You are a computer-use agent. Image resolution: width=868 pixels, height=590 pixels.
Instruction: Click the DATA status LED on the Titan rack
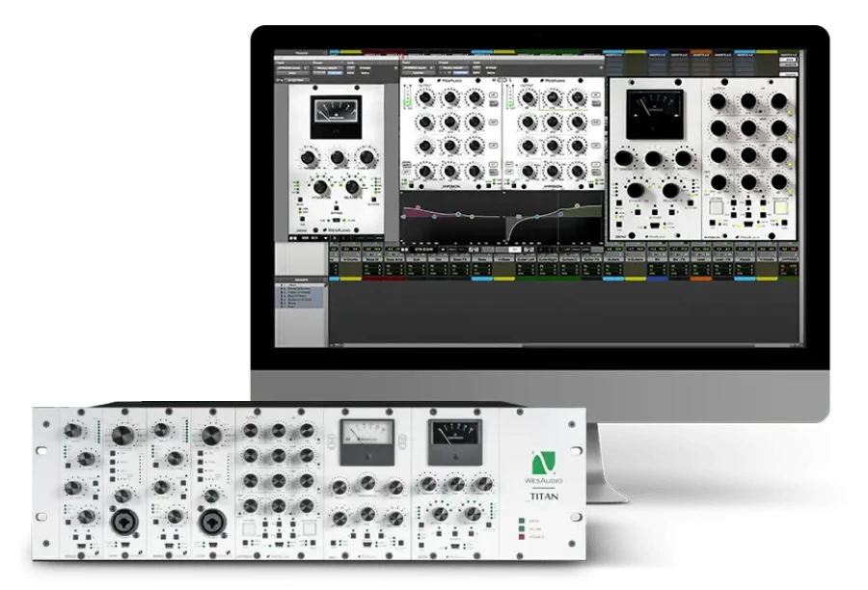[522, 521]
